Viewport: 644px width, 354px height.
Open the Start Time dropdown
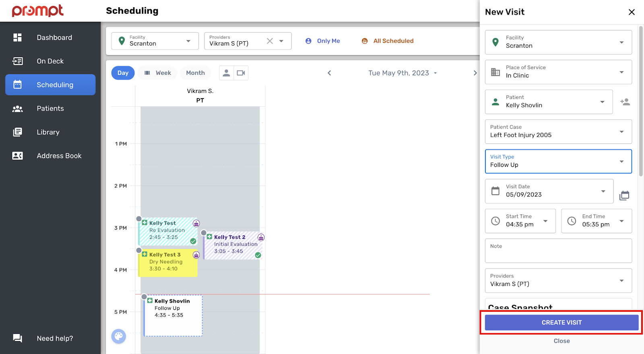[520, 221]
